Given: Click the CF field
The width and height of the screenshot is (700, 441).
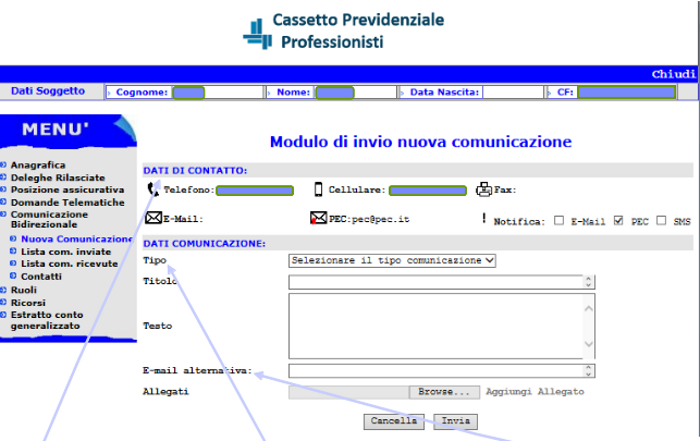Looking at the screenshot, I should click(x=627, y=92).
